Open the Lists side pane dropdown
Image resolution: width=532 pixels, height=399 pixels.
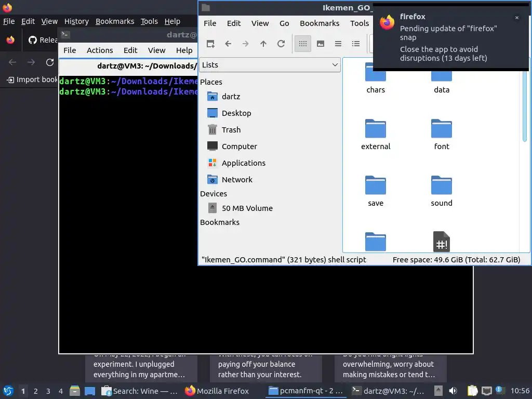point(270,65)
